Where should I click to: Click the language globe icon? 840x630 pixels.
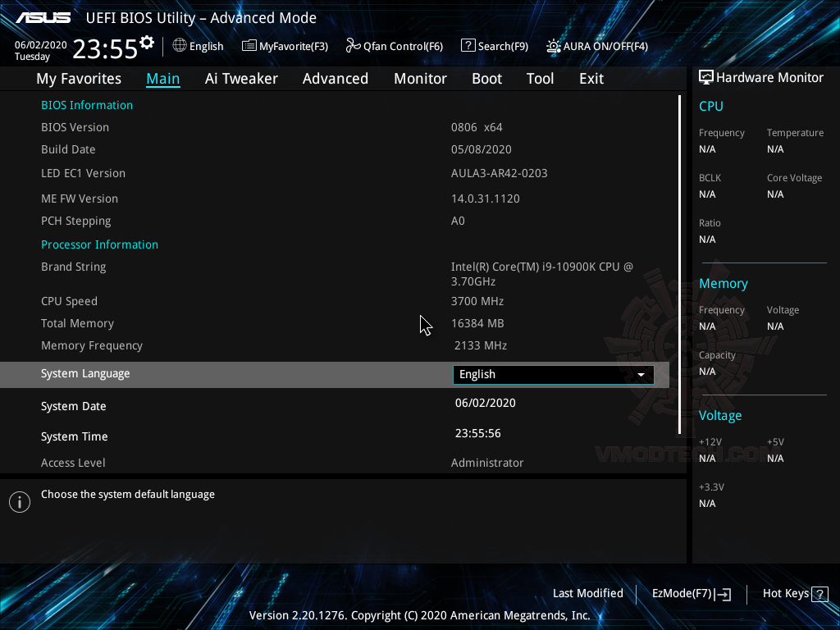click(x=179, y=46)
